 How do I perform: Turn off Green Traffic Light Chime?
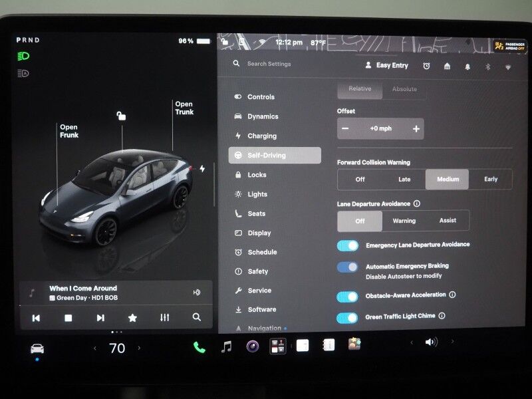pos(347,318)
